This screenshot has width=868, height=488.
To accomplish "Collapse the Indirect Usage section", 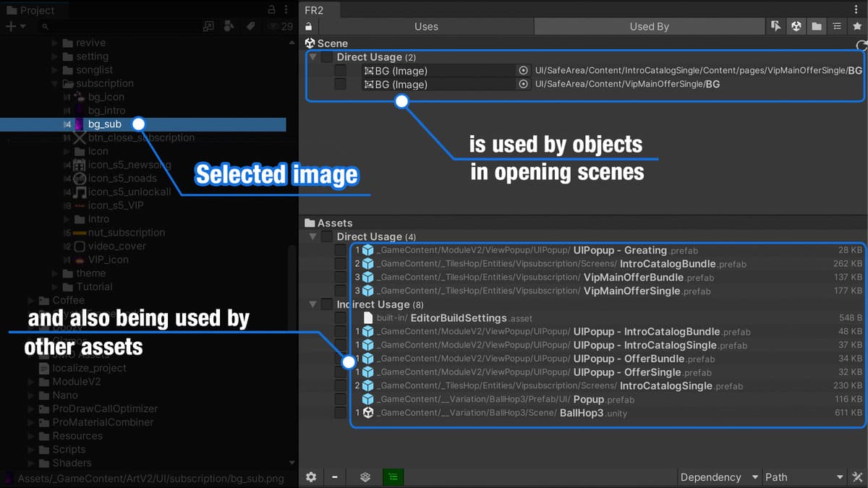I will coord(312,304).
